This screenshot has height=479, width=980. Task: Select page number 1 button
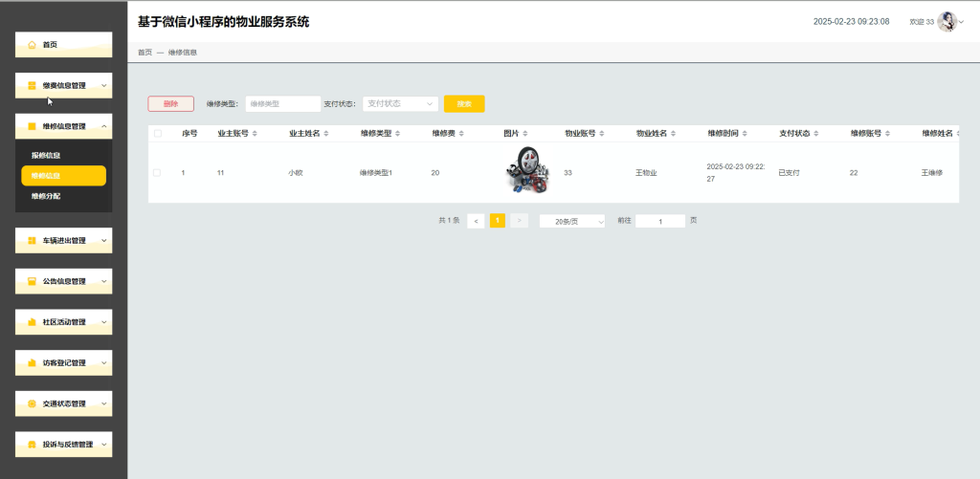[x=498, y=221]
